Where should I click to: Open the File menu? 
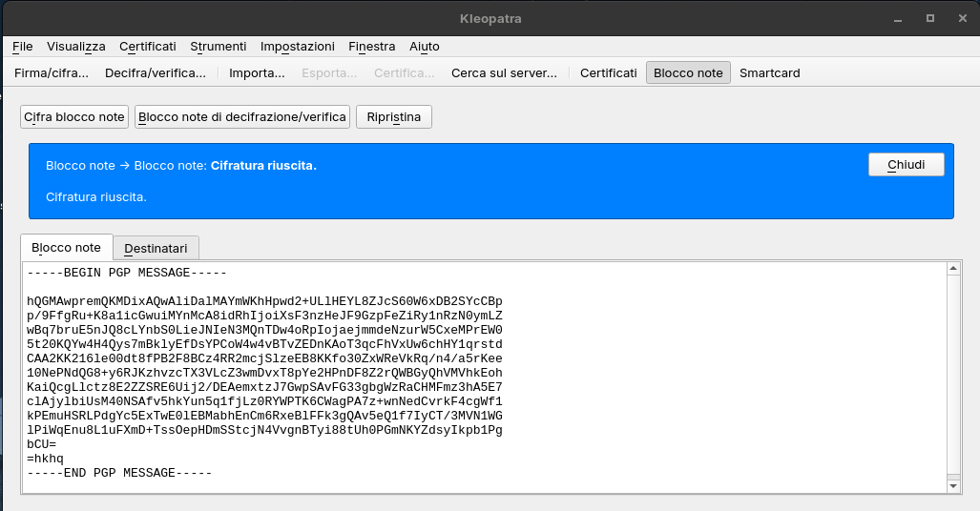tap(23, 46)
